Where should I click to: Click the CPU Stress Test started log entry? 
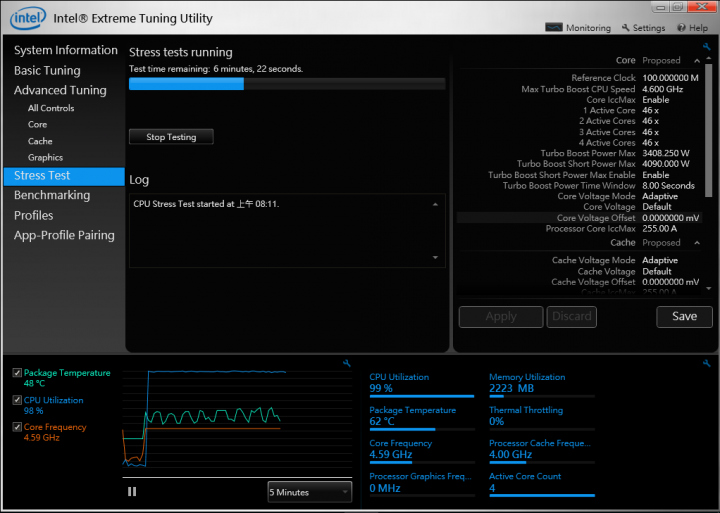click(206, 204)
